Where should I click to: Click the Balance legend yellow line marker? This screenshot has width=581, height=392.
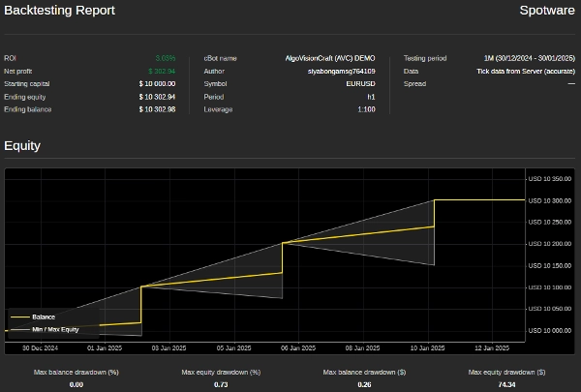[x=19, y=317]
